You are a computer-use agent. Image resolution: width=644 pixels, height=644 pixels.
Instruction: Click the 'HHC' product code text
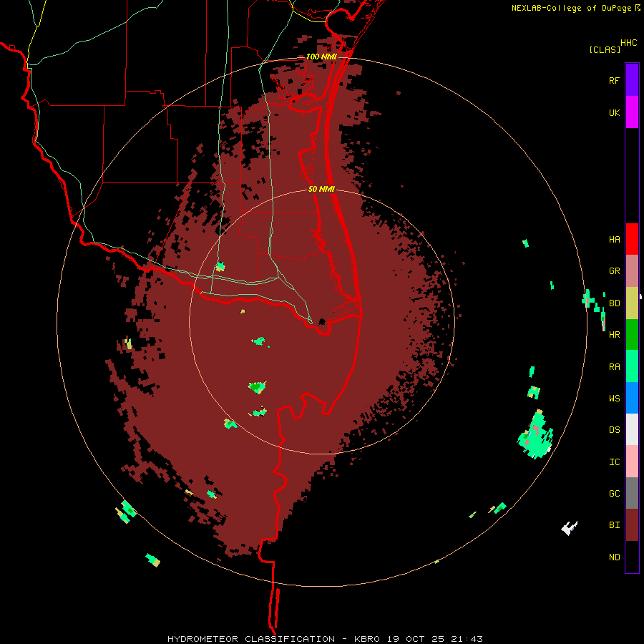pyautogui.click(x=628, y=43)
